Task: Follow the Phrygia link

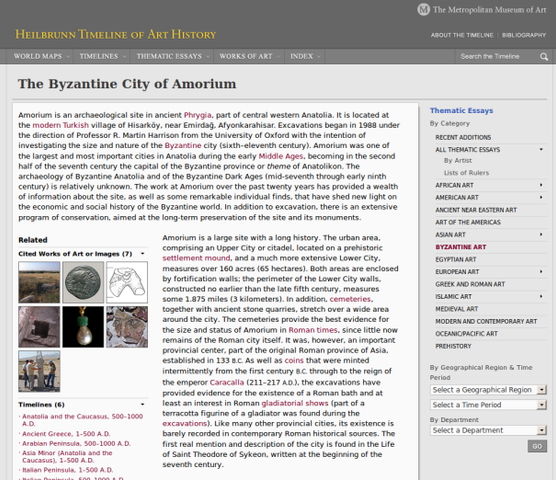Action: point(198,115)
